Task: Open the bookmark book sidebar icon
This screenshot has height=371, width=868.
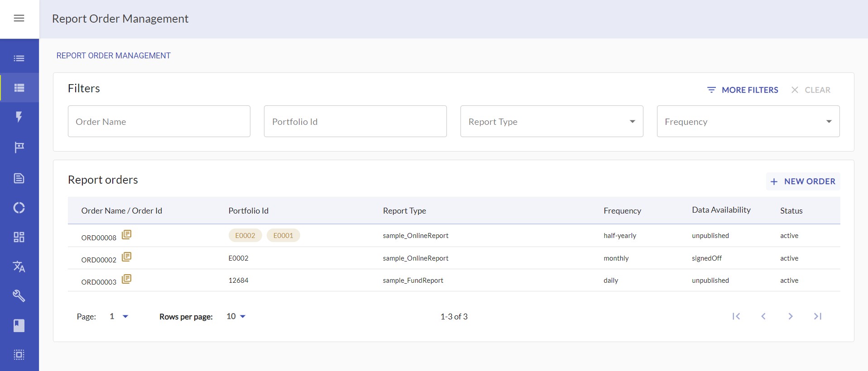Action: [19, 325]
